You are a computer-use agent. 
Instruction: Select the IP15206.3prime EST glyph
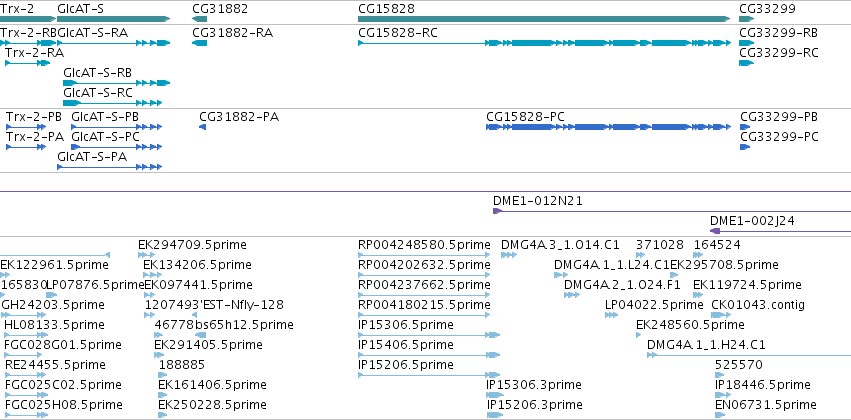point(495,415)
